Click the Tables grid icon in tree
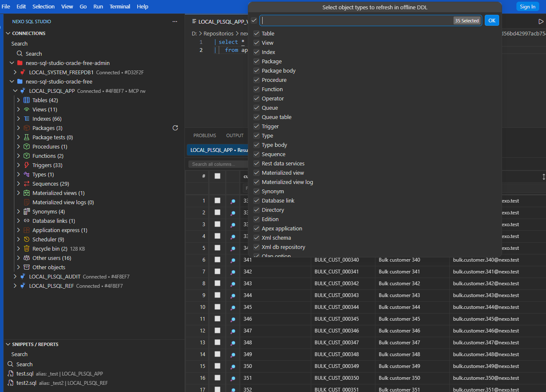This screenshot has height=392, width=546. [27, 100]
